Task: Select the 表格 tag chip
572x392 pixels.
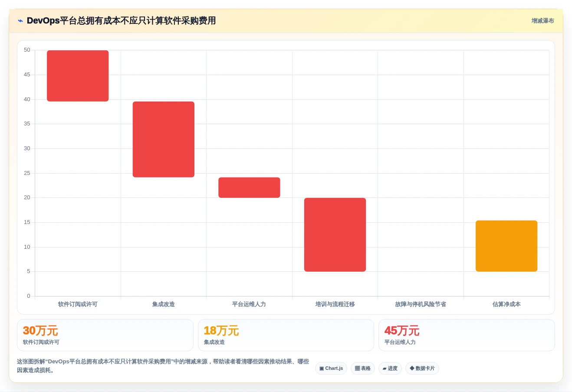Action: pyautogui.click(x=363, y=368)
